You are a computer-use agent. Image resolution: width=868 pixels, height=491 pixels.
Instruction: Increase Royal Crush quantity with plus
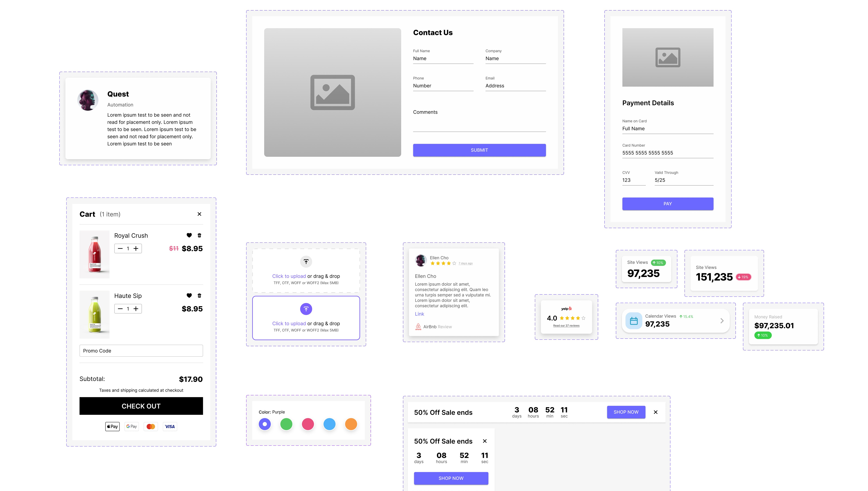pyautogui.click(x=136, y=249)
